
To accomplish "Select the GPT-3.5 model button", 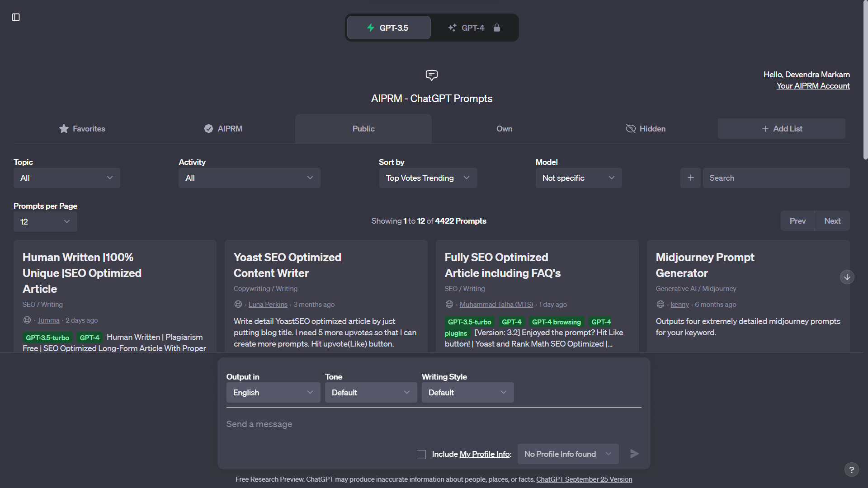I will point(389,28).
